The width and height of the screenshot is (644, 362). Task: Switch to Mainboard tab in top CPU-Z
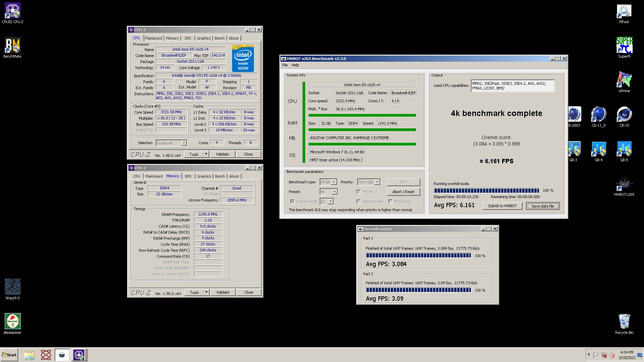coord(154,38)
